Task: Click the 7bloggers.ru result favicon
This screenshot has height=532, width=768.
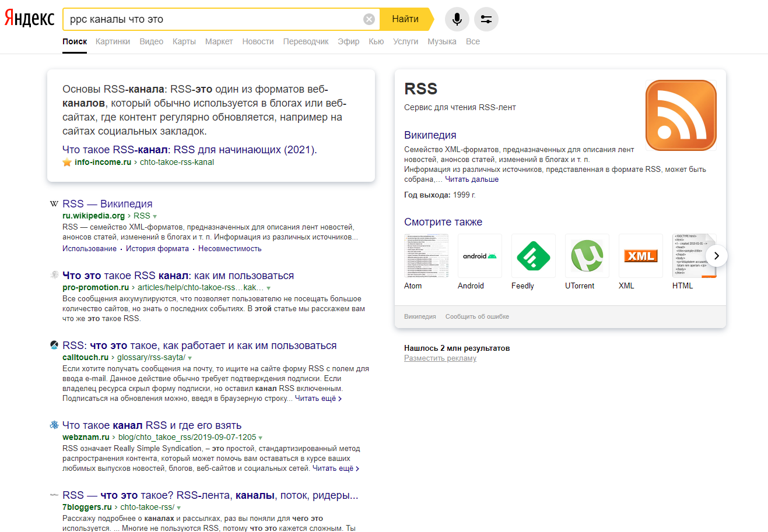Action: (54, 495)
